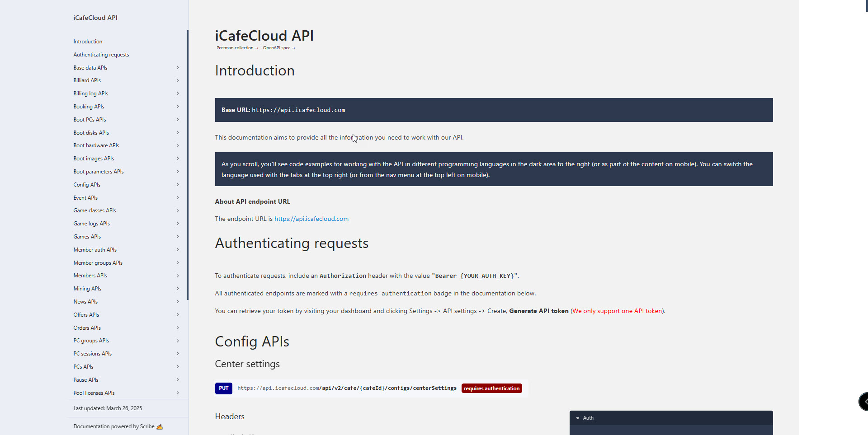868x435 pixels.
Task: Click the iCafeCloud API sidebar title
Action: pos(95,18)
